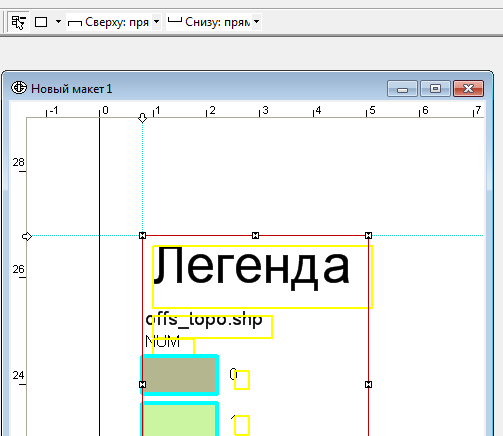Screen dimensions: 503x436
Task: Click the tan color swatch for class 0
Action: pos(180,375)
